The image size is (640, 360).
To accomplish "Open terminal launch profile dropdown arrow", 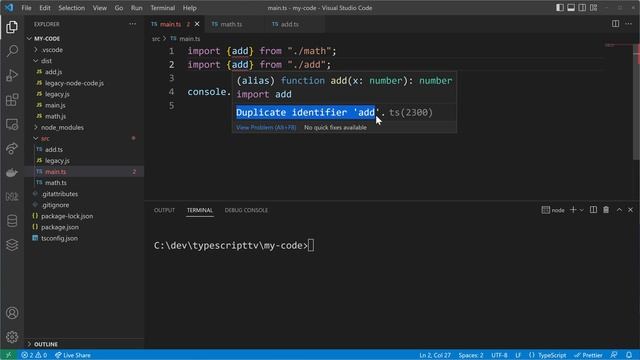I will [582, 210].
